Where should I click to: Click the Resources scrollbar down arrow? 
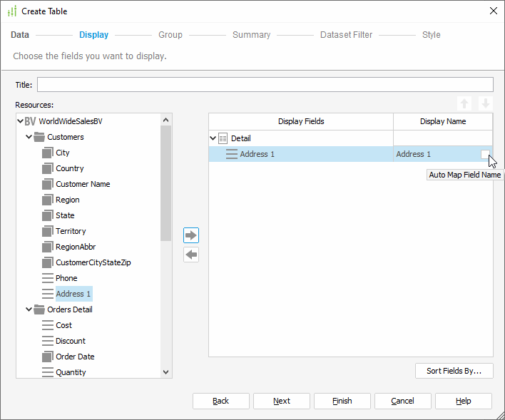(166, 372)
